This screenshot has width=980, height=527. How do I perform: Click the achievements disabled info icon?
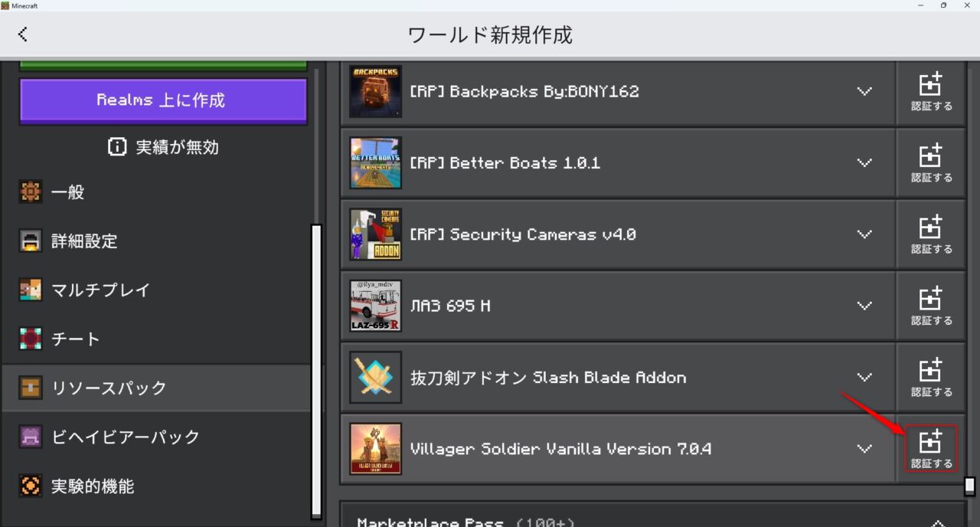[x=117, y=147]
